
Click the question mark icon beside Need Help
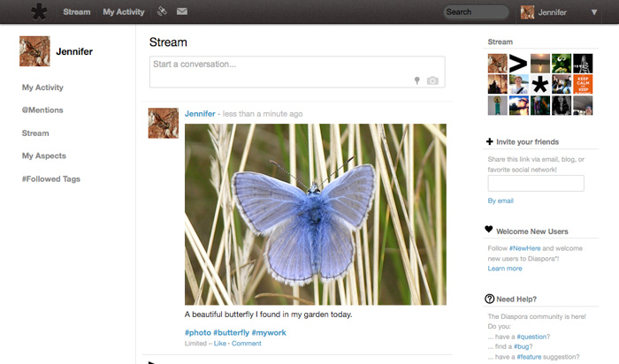tap(490, 299)
